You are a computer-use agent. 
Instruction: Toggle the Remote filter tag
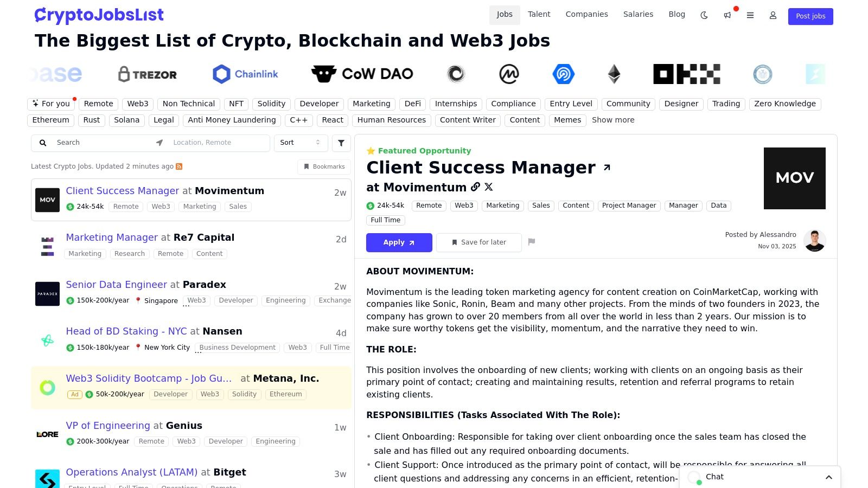pyautogui.click(x=98, y=104)
